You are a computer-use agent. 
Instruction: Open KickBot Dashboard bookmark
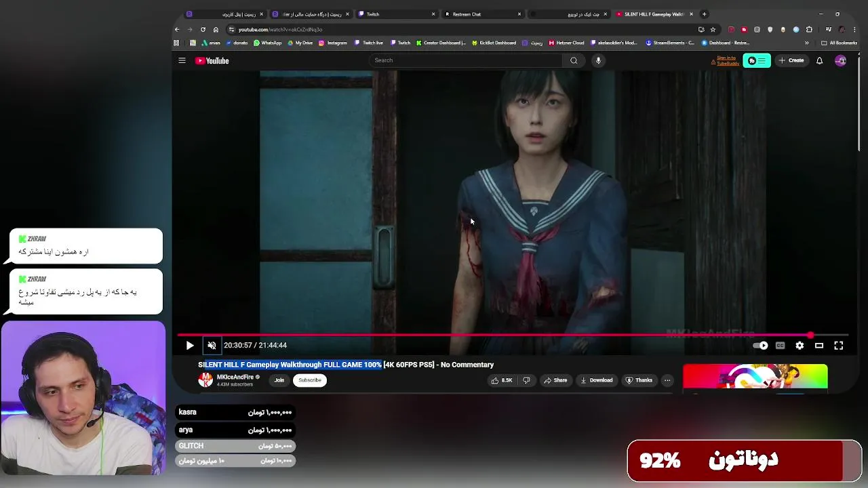[494, 43]
